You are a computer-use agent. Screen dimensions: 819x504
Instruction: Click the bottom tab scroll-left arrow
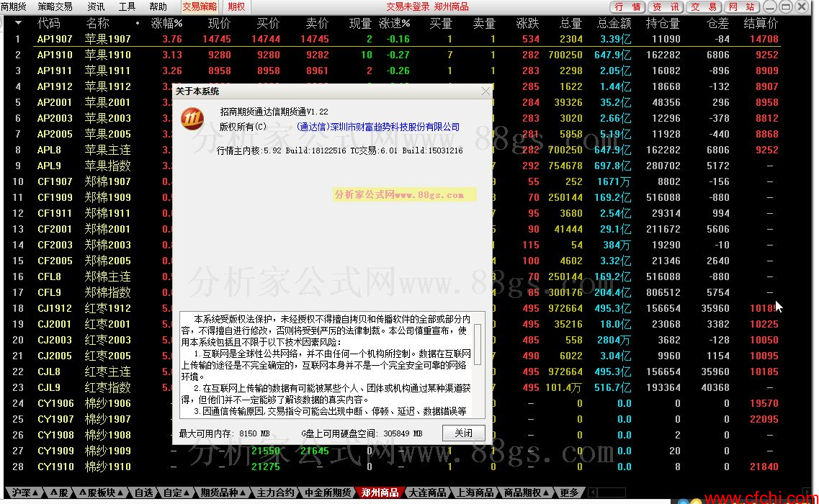coord(592,492)
